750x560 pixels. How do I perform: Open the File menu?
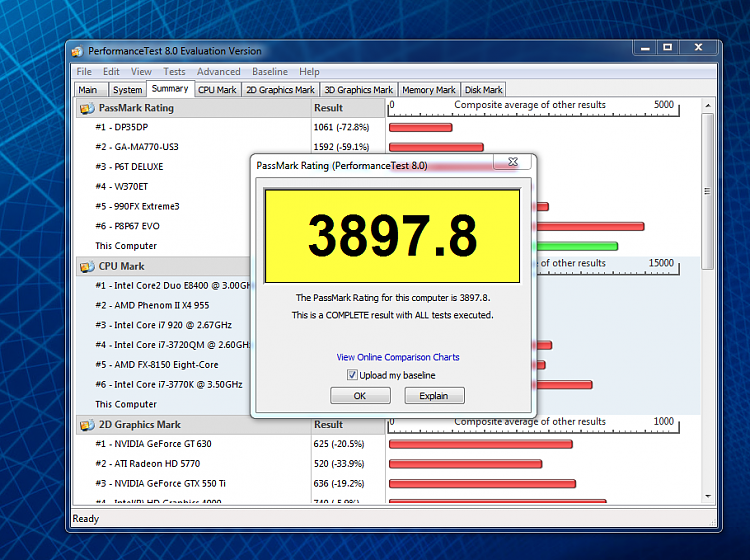(84, 72)
